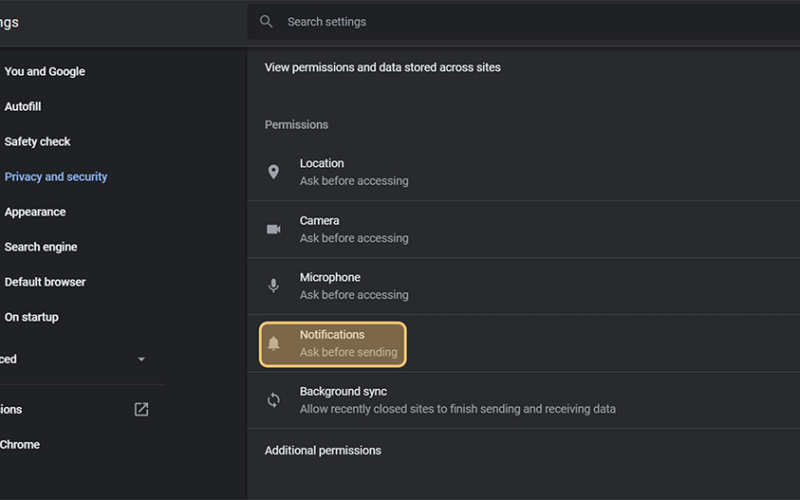Screen dimensions: 800x500
Task: Click the Microphone icon
Action: (x=273, y=286)
